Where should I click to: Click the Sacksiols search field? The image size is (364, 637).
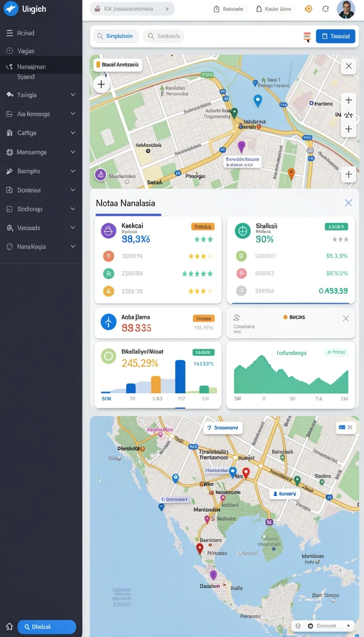[164, 36]
